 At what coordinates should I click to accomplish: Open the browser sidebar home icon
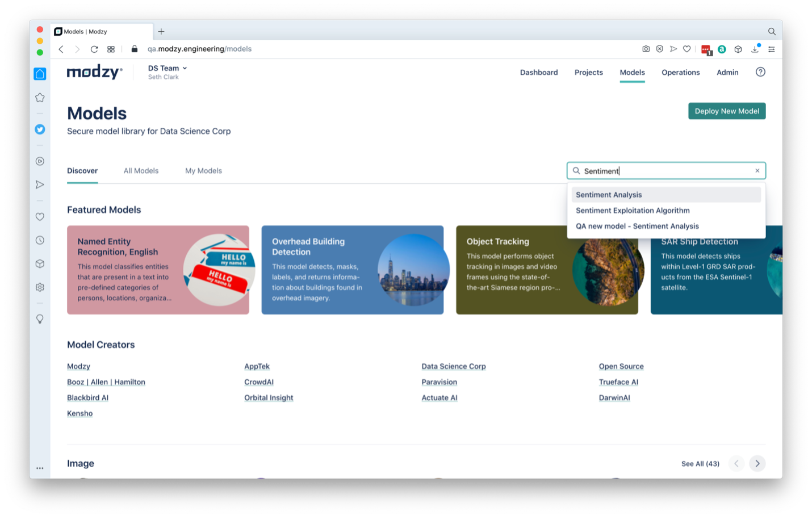40,74
